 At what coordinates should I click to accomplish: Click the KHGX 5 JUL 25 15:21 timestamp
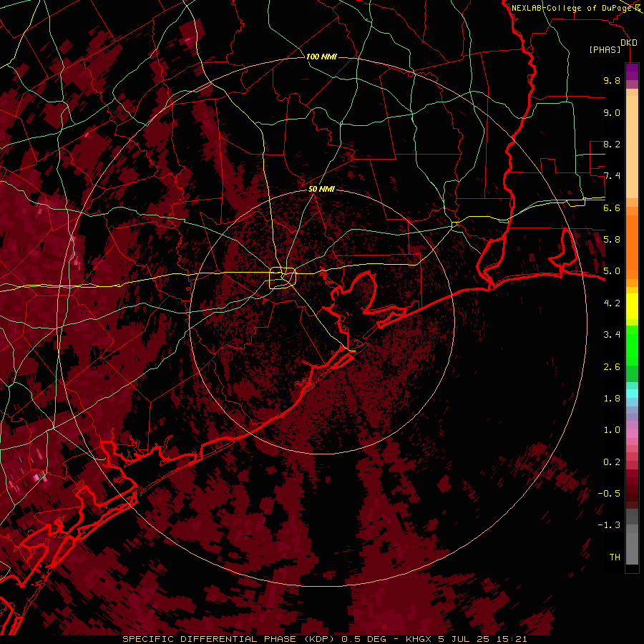466,639
